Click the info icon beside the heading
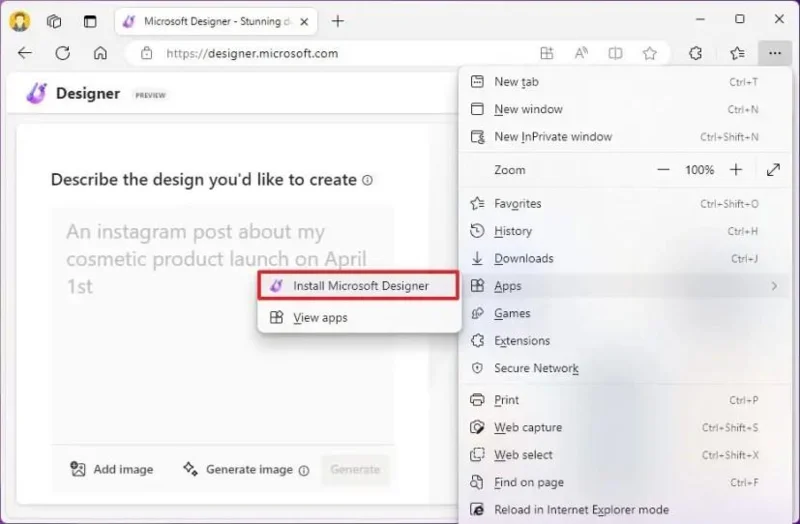The height and width of the screenshot is (524, 800). tap(367, 180)
